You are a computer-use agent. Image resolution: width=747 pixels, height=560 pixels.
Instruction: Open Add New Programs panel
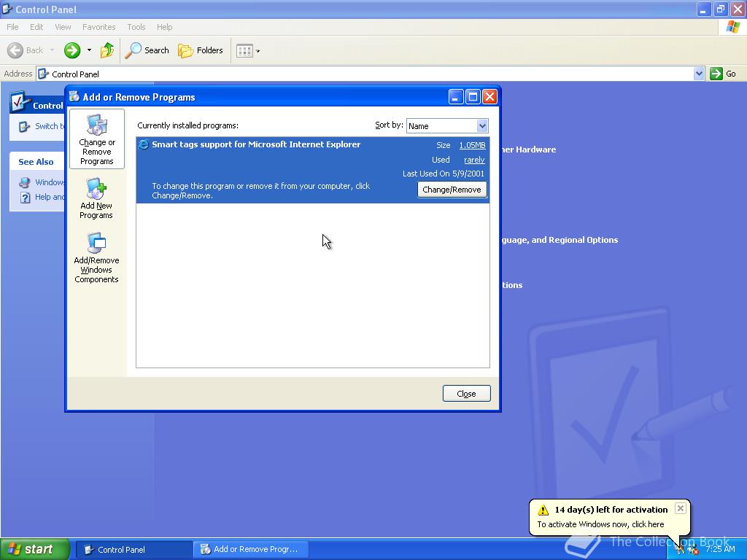pyautogui.click(x=96, y=198)
